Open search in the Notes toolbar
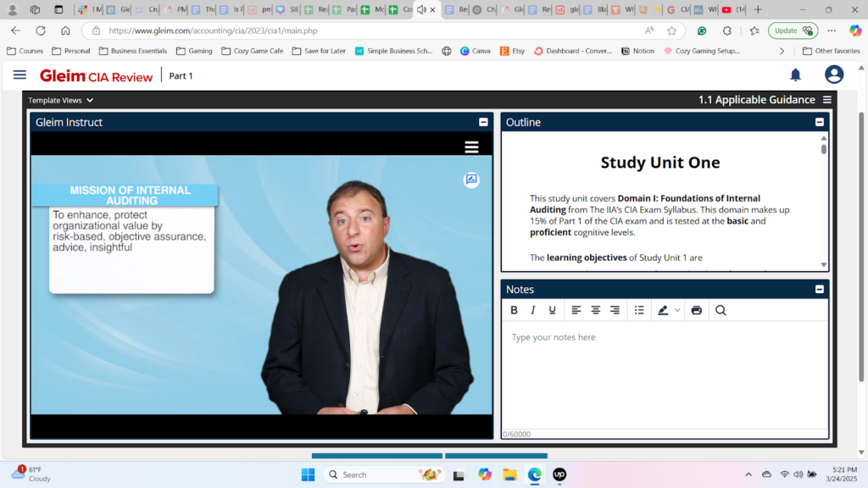Screen dimensions: 868x488 coord(720,310)
